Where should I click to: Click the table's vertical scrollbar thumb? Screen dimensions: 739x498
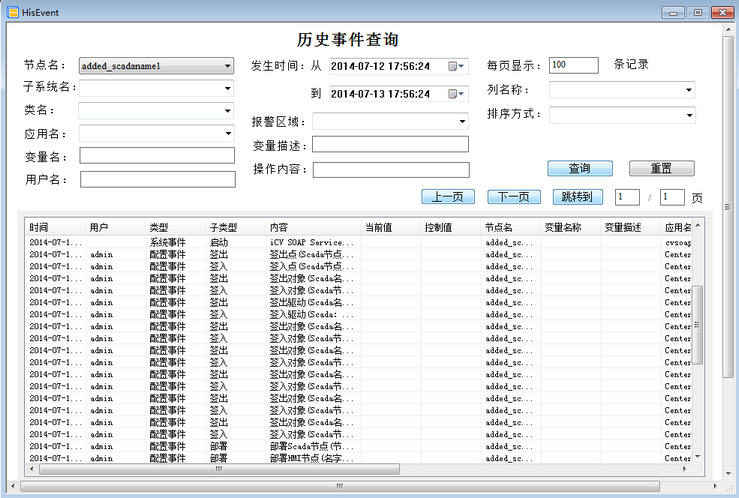698,324
